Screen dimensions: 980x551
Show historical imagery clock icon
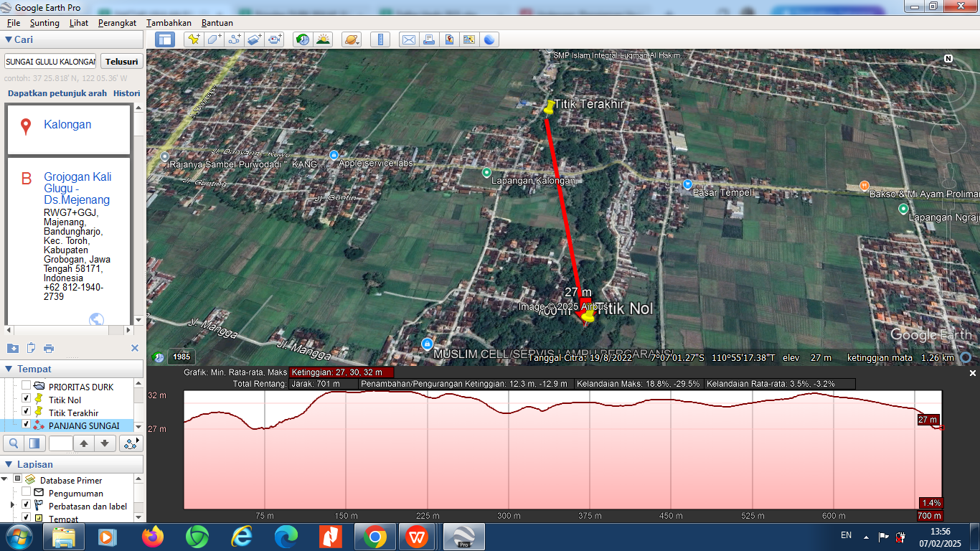pos(303,39)
